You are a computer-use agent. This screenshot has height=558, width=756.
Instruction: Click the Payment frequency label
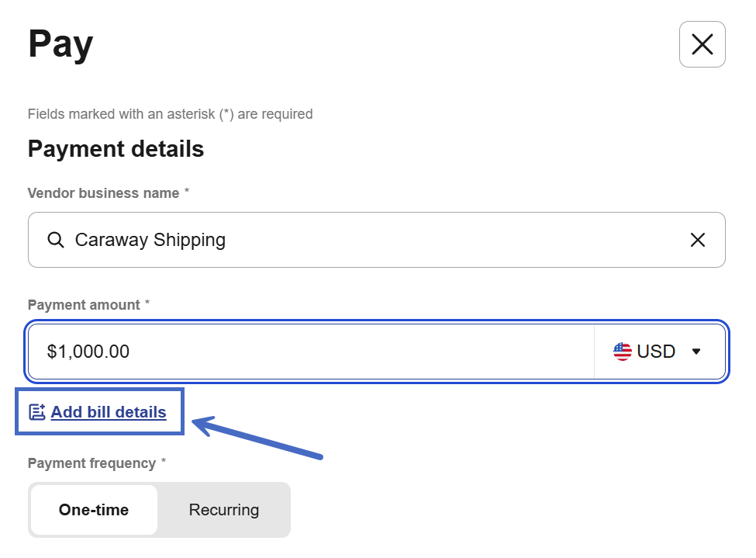(x=91, y=463)
